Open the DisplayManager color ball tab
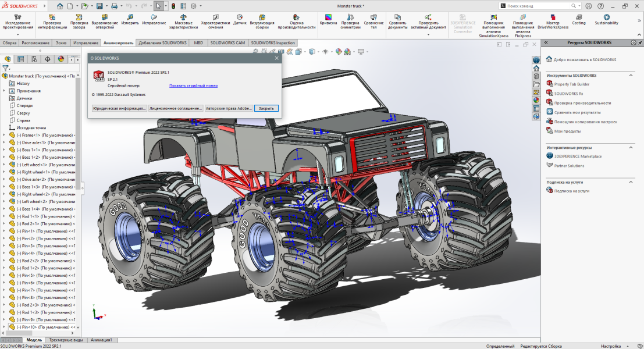 tap(61, 59)
